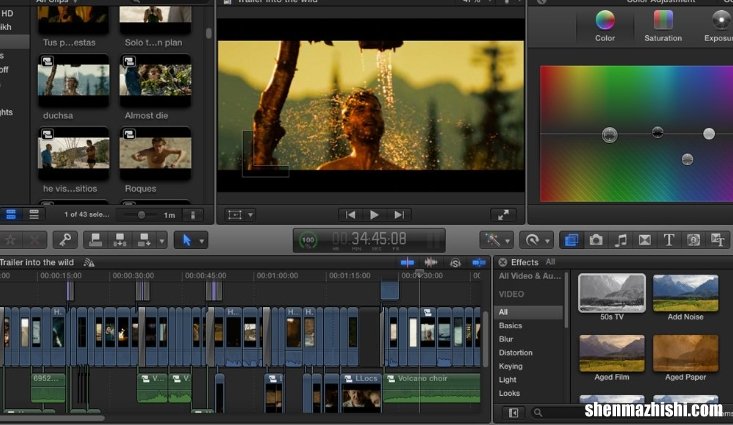
Task: Open the edit mode dropdown arrow
Action: (x=162, y=241)
